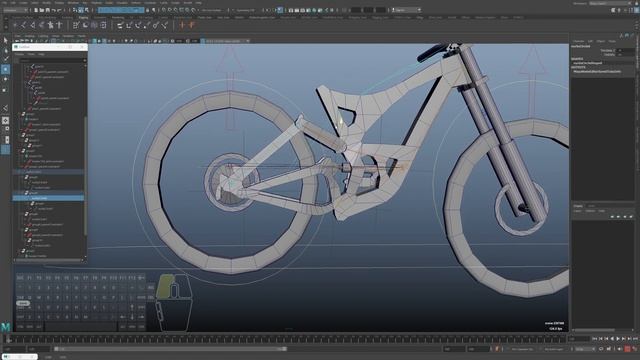Open Render View icon in status line
640x360 pixels.
[x=291, y=10]
